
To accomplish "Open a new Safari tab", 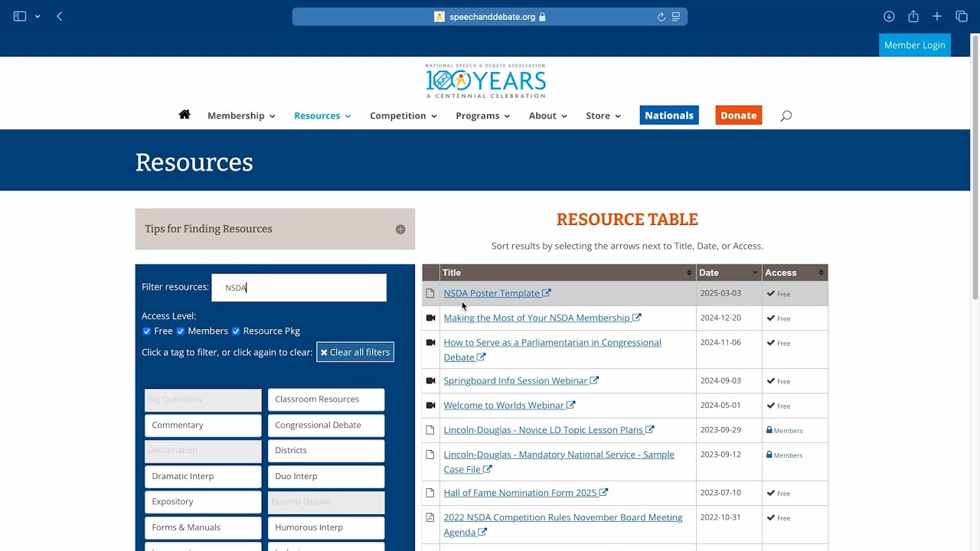I will [937, 16].
